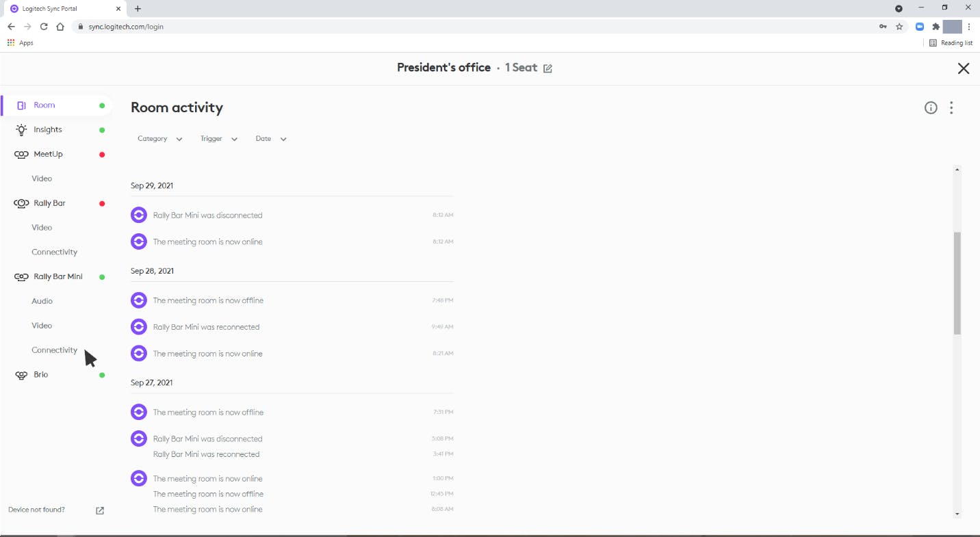This screenshot has width=980, height=537.
Task: Click the scrollbar up arrow
Action: [957, 169]
